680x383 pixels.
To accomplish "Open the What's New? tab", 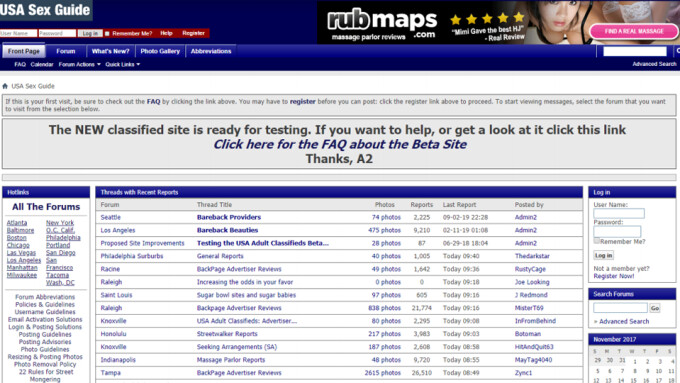I will [x=110, y=51].
